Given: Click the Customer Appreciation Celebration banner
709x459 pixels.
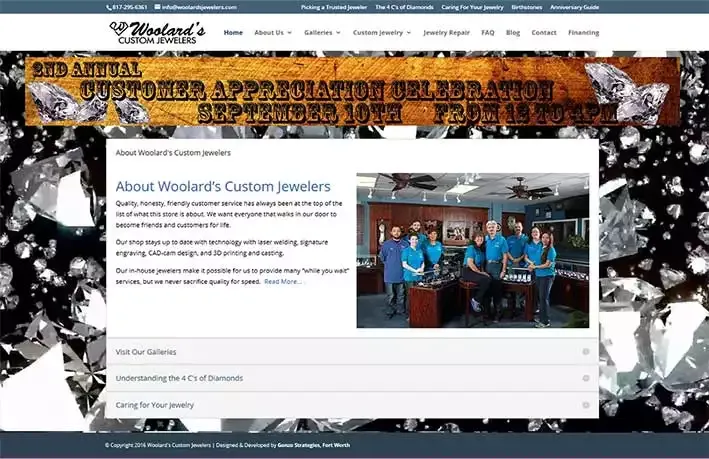Looking at the screenshot, I should (352, 91).
